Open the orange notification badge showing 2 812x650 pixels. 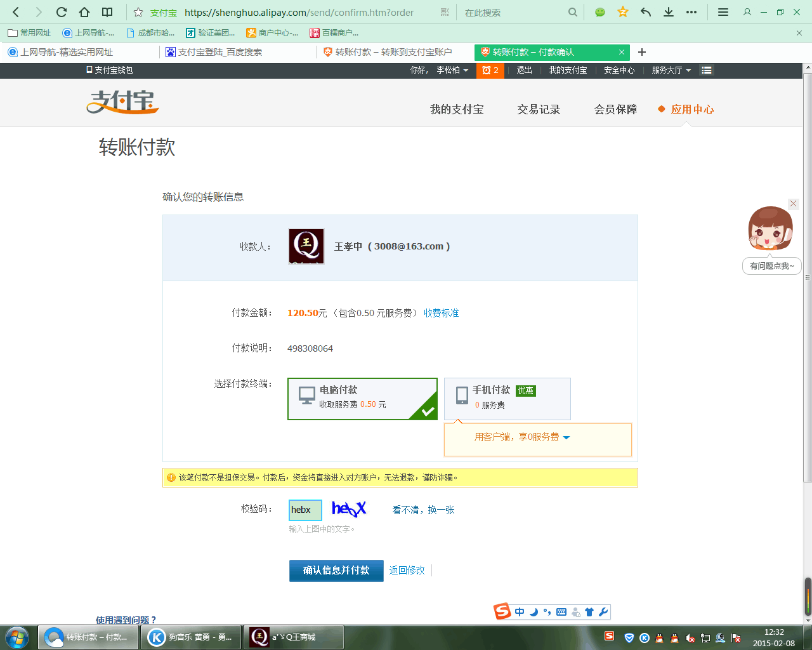click(490, 70)
